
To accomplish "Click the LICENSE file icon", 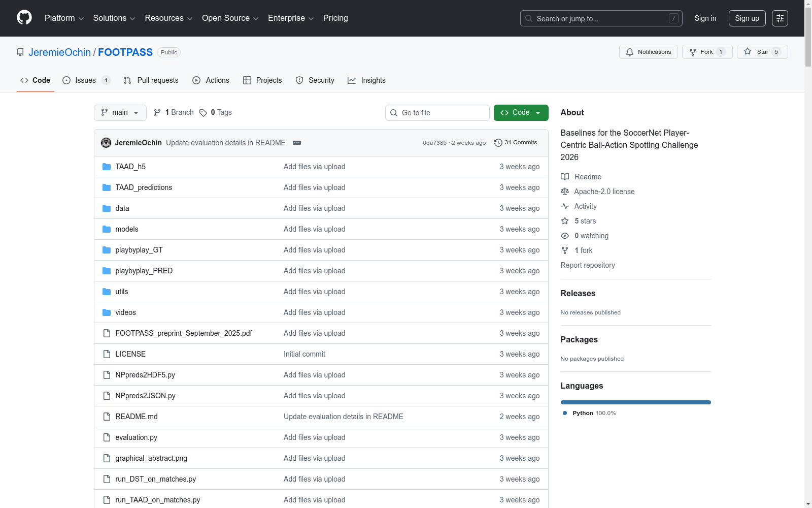I will pos(107,354).
